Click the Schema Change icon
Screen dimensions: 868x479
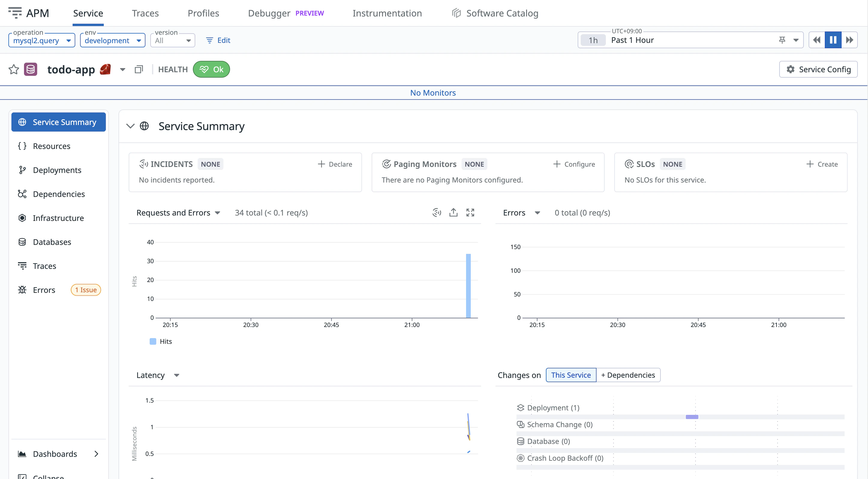coord(521,424)
